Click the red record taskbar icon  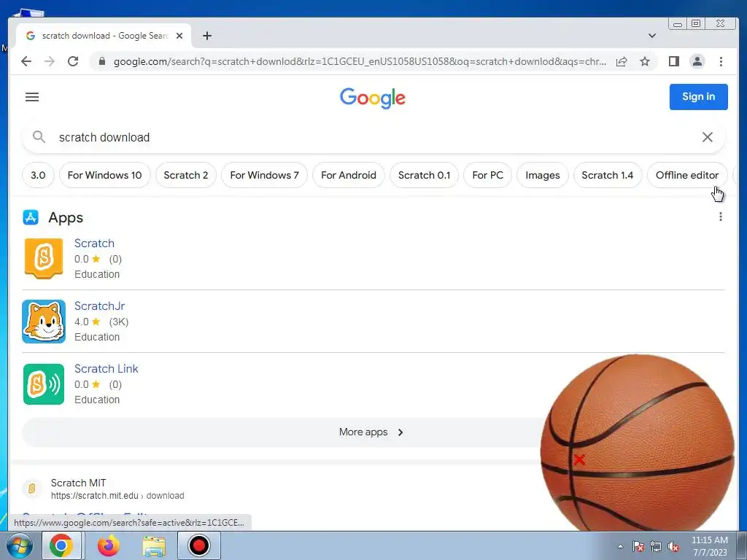(x=198, y=545)
